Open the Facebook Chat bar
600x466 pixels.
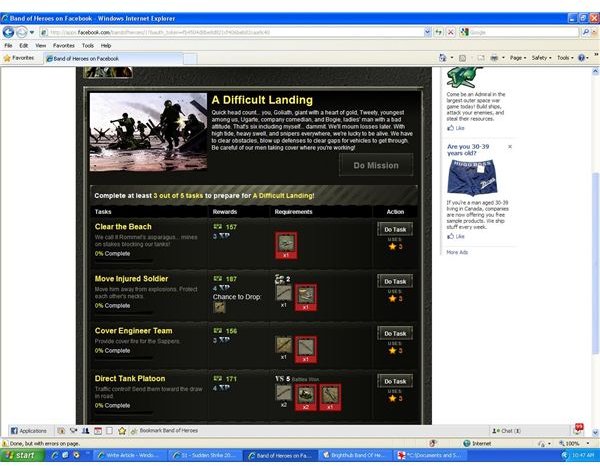click(507, 431)
